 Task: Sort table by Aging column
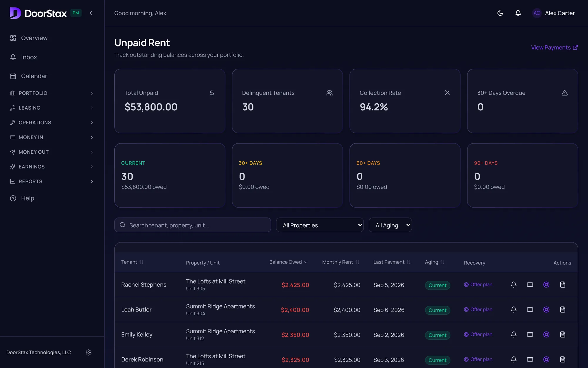pos(435,262)
